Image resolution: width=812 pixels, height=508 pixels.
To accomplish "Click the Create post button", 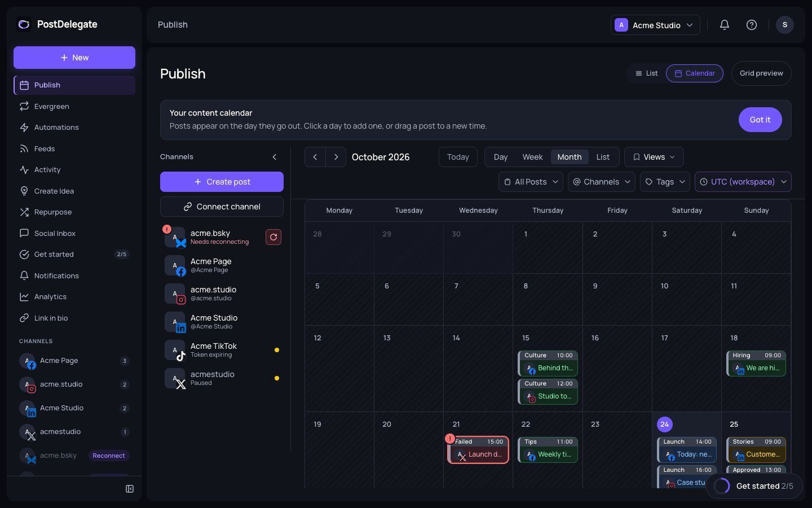I will tap(222, 182).
